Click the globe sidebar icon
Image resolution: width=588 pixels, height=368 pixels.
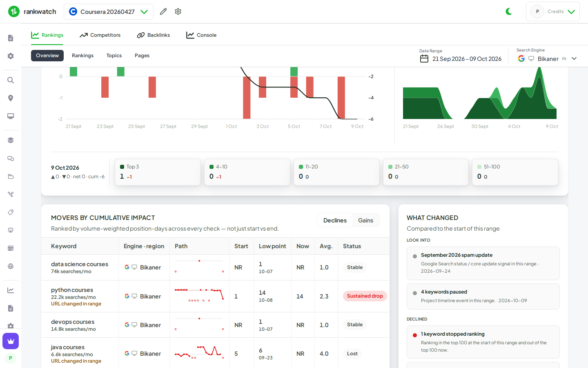pyautogui.click(x=11, y=266)
